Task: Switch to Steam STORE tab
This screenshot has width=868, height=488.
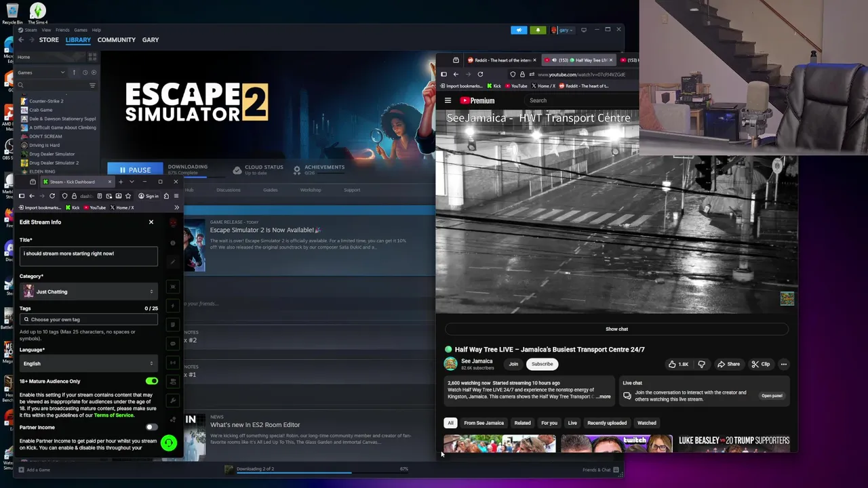Action: pyautogui.click(x=49, y=40)
